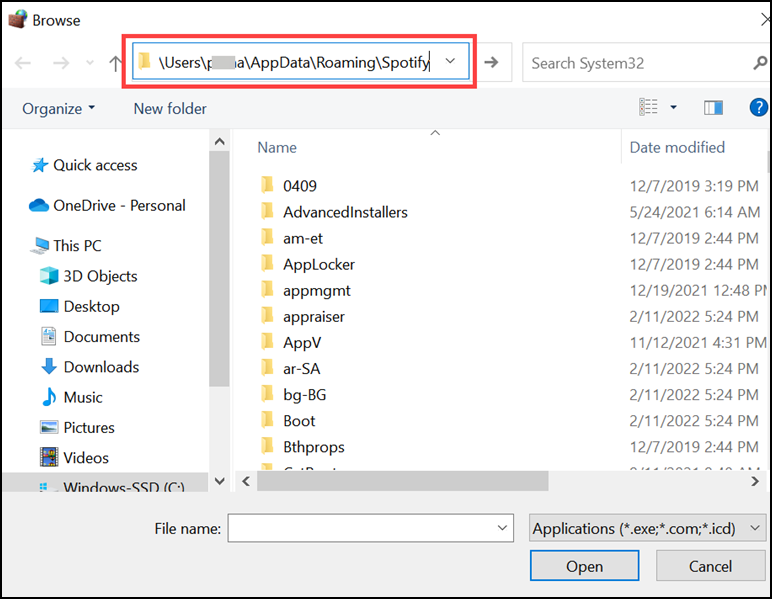
Task: Select 3D Objects in navigation pane
Action: click(100, 276)
